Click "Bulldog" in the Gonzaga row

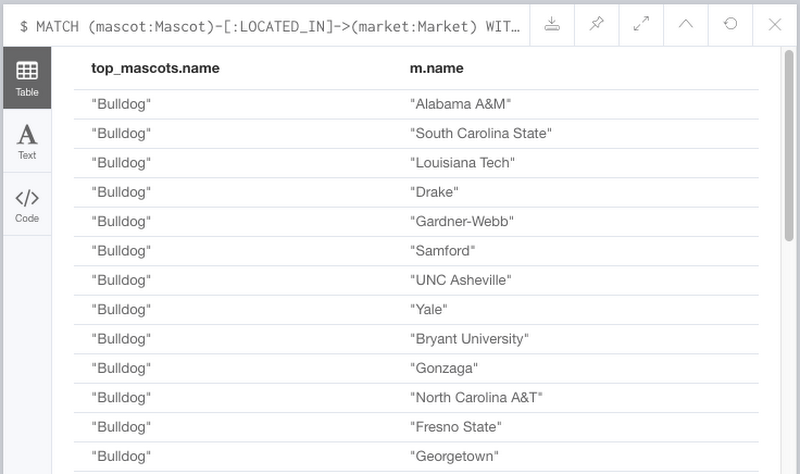point(121,368)
